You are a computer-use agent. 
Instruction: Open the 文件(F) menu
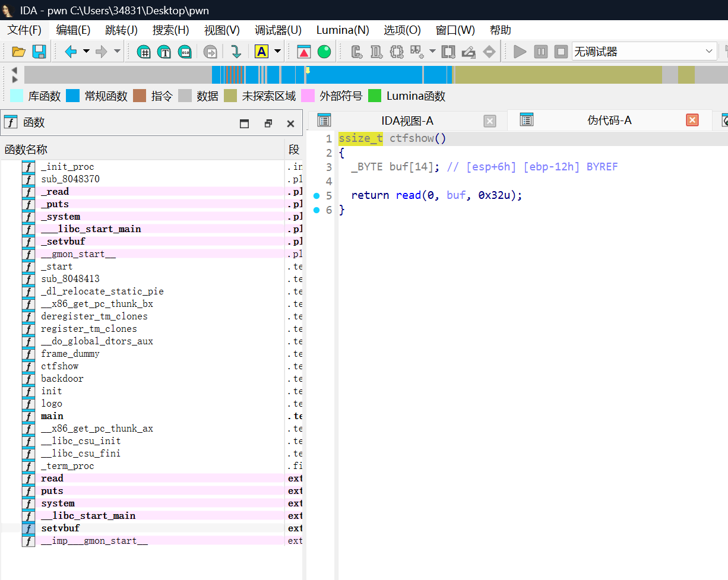click(x=24, y=30)
